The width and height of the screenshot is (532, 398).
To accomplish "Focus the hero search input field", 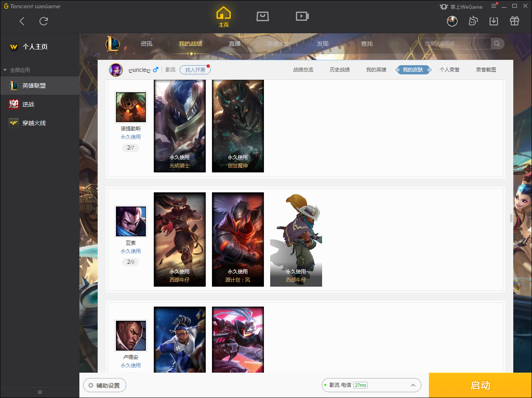I will (x=455, y=44).
